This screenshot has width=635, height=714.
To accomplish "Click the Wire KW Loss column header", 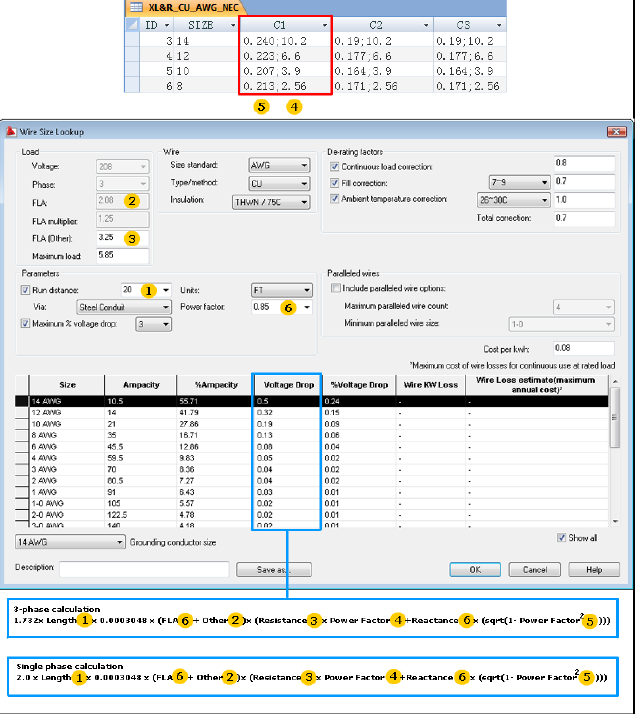I will pyautogui.click(x=431, y=385).
